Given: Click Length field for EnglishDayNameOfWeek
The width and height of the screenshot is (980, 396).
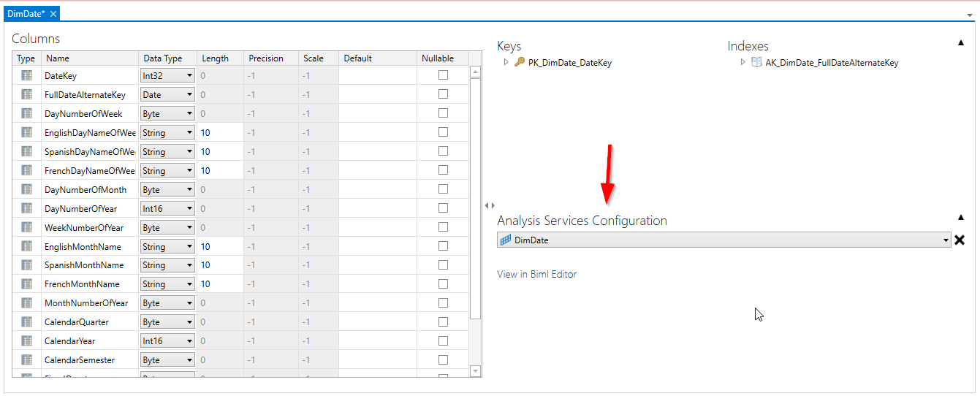Looking at the screenshot, I should [x=219, y=133].
